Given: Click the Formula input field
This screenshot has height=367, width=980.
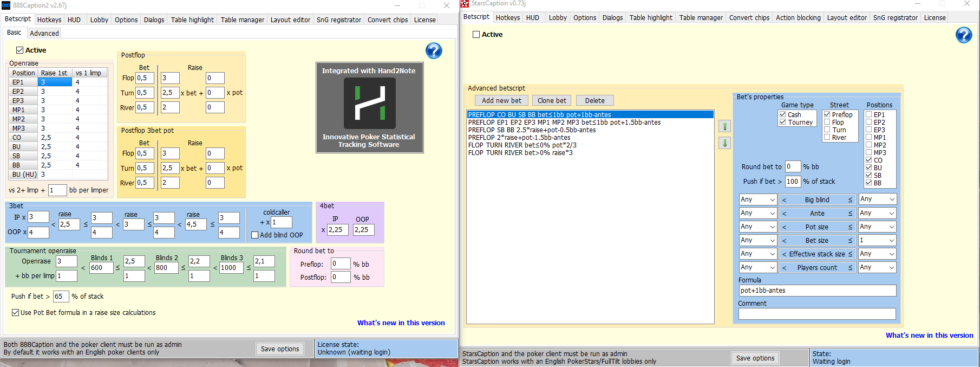Looking at the screenshot, I should click(x=817, y=291).
